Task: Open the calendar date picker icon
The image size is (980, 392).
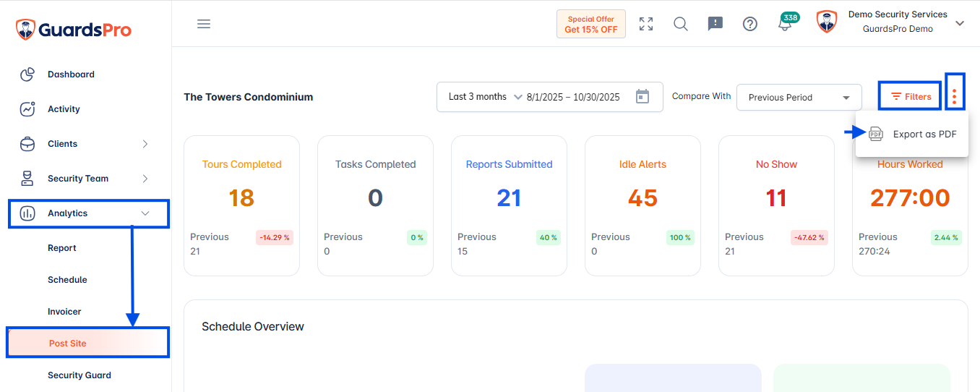Action: (642, 96)
